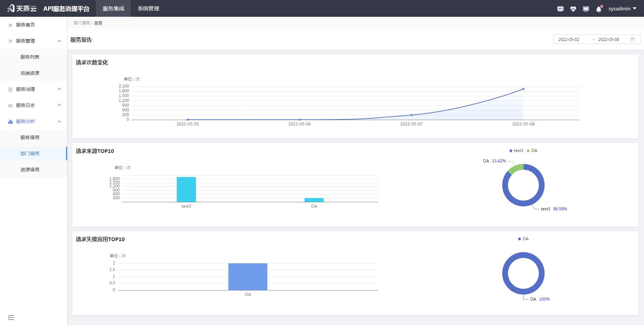Select the 服务首页 home icon
Image resolution: width=644 pixels, height=325 pixels.
[10, 24]
